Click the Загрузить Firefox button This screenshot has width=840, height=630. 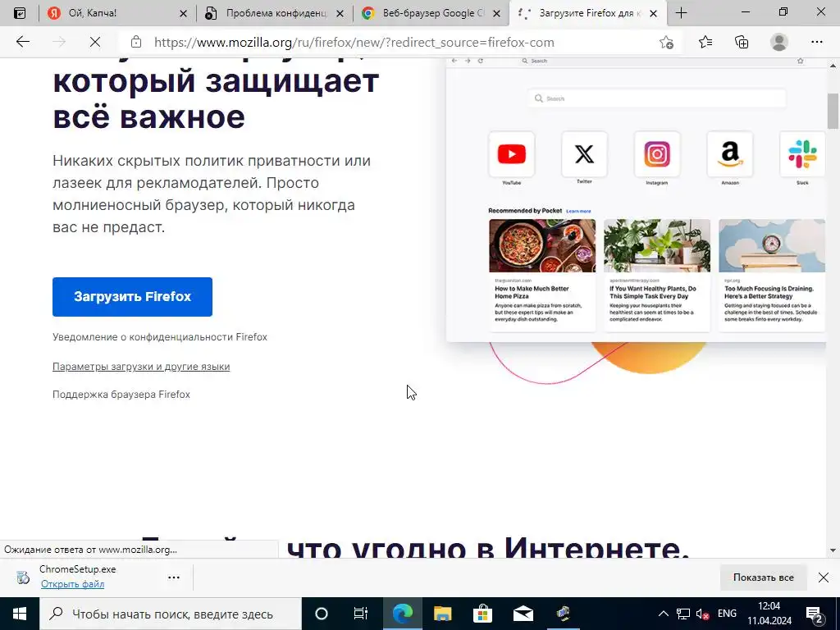pos(132,297)
